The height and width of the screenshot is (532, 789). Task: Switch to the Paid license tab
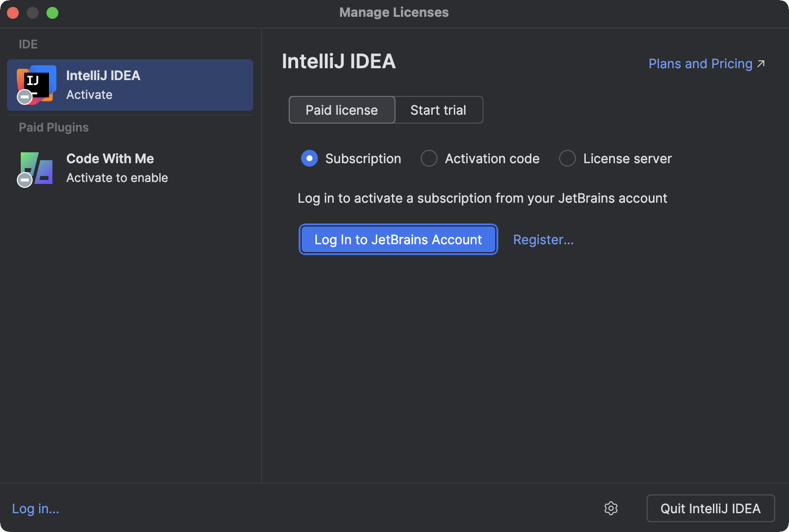coord(342,110)
